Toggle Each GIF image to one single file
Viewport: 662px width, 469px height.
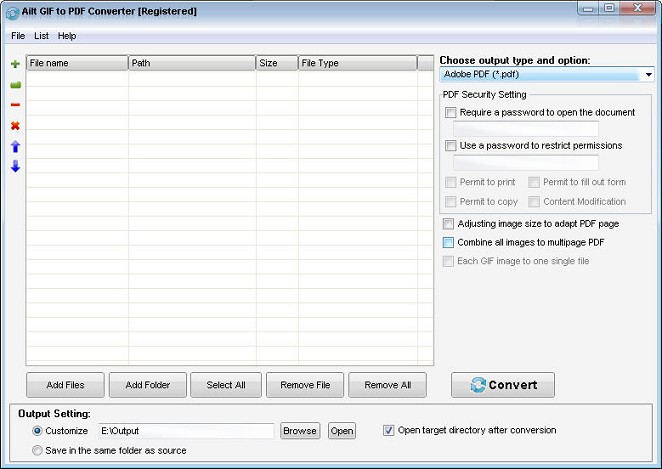click(448, 261)
